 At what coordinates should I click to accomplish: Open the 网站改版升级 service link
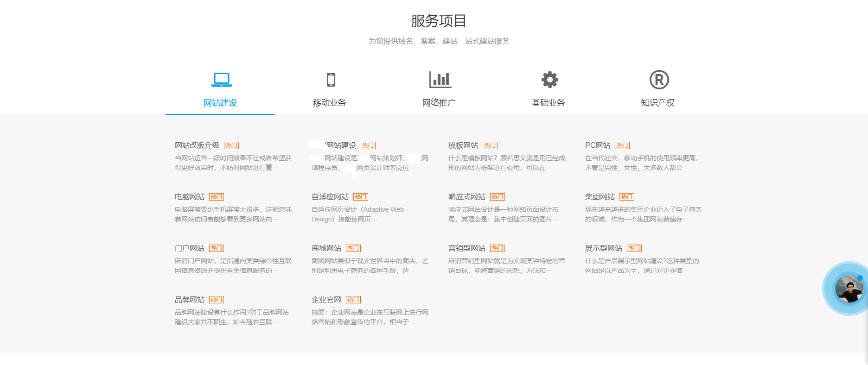point(197,145)
